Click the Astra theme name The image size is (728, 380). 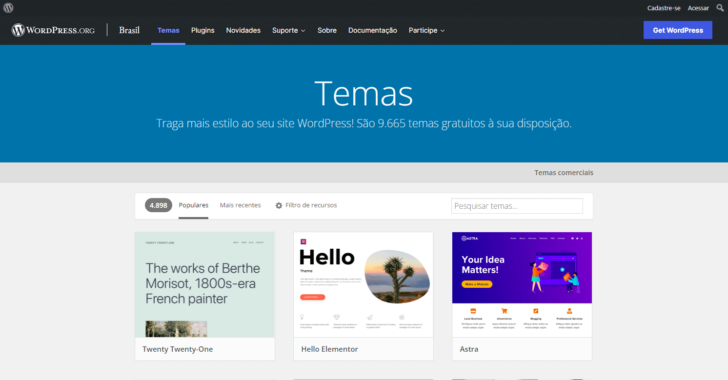point(469,349)
